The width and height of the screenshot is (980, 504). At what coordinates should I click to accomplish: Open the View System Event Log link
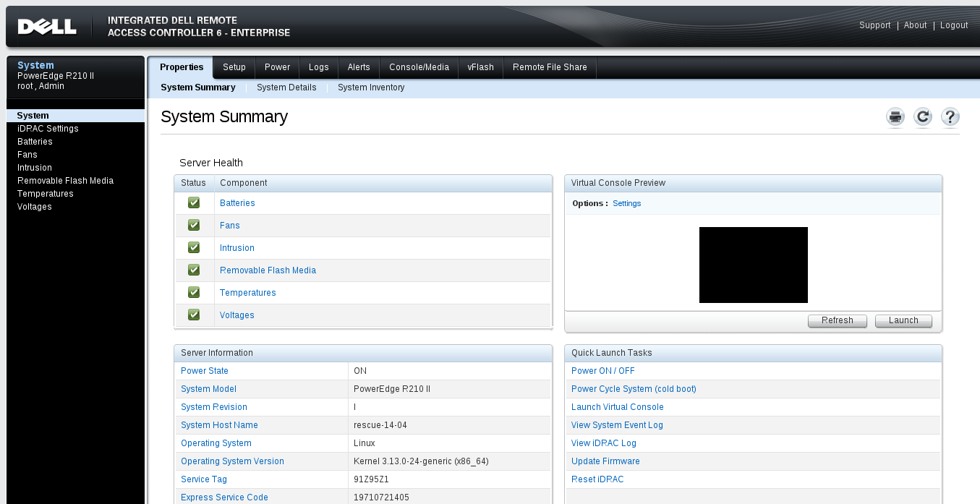pos(617,425)
